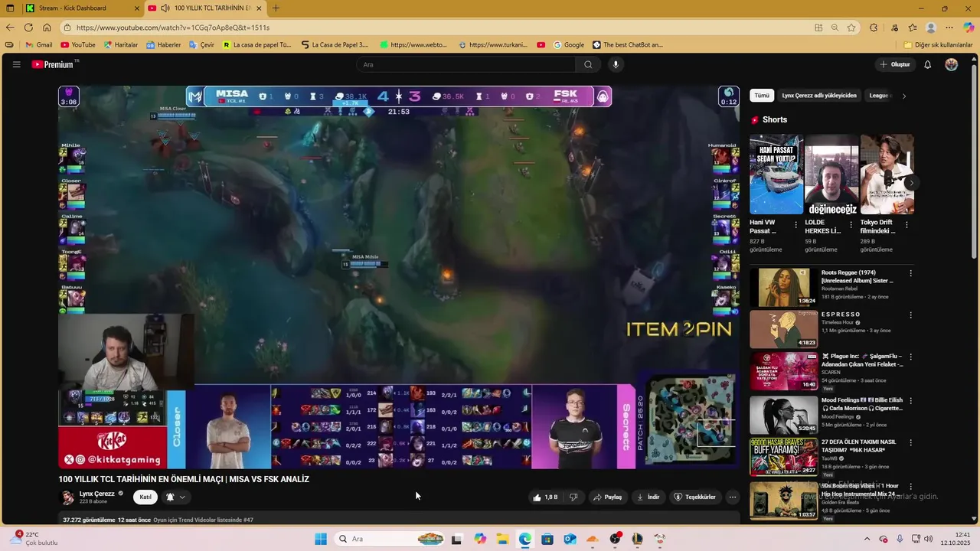The width and height of the screenshot is (980, 551).
Task: Open The best ChatBot bookmark
Action: pyautogui.click(x=628, y=44)
